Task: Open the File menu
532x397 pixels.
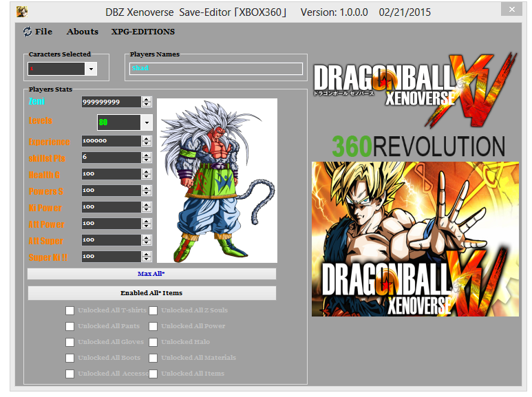Action: point(43,32)
